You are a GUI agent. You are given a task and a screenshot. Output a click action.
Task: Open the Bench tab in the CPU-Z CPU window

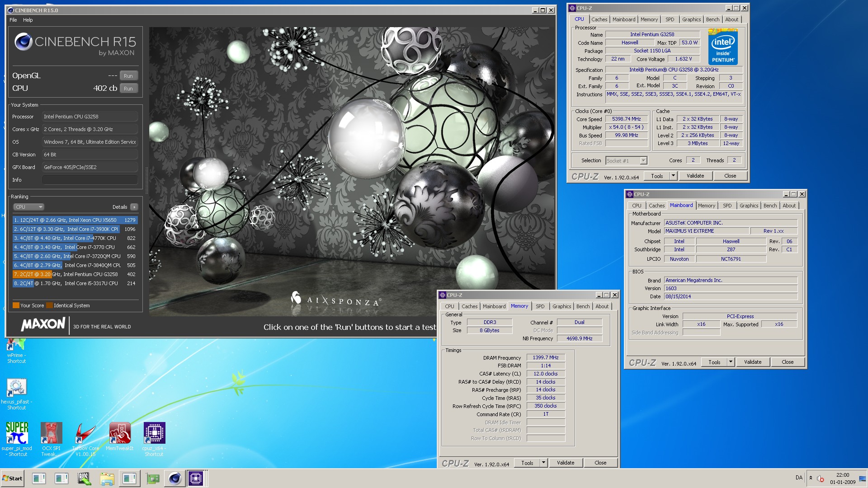tap(712, 19)
